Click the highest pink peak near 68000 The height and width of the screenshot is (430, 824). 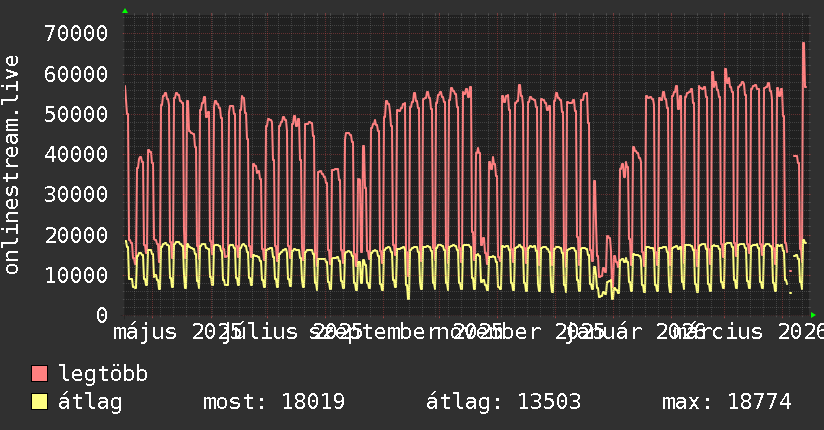[804, 43]
